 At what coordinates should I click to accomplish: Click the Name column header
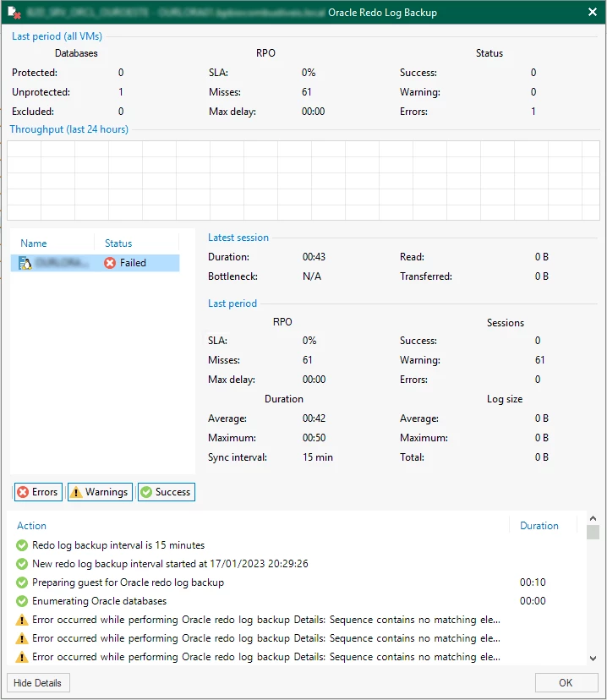(x=34, y=243)
